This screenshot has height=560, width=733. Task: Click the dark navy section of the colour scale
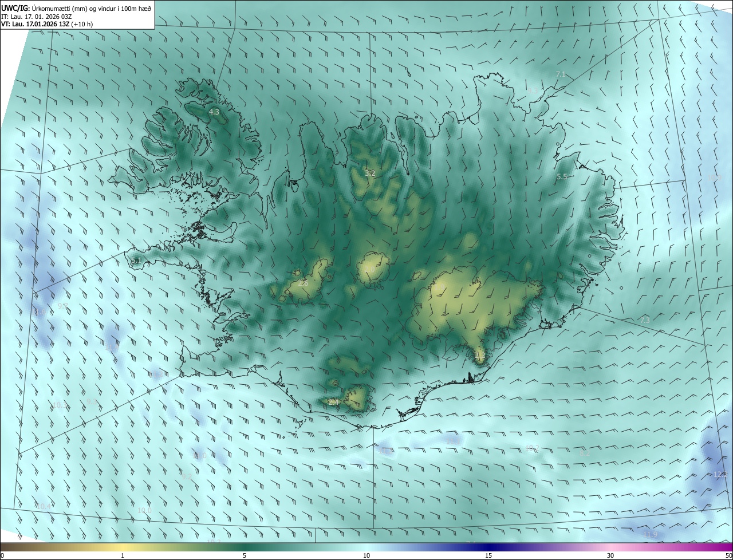click(488, 547)
